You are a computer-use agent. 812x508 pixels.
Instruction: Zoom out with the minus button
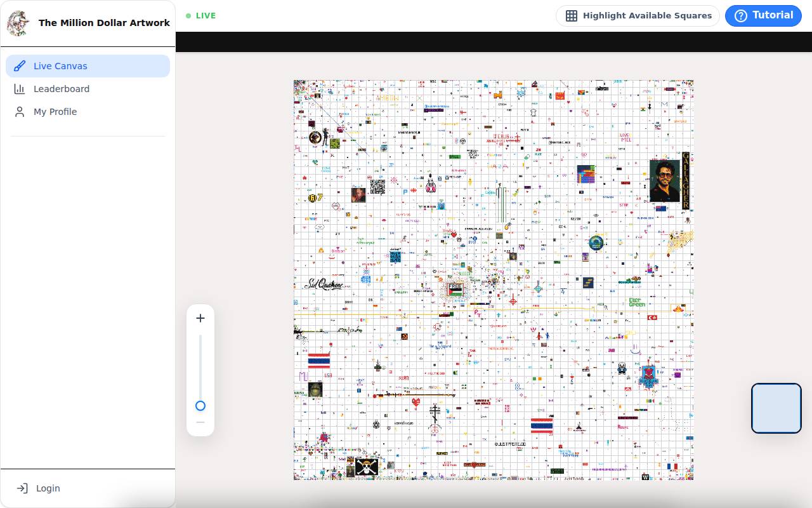200,422
